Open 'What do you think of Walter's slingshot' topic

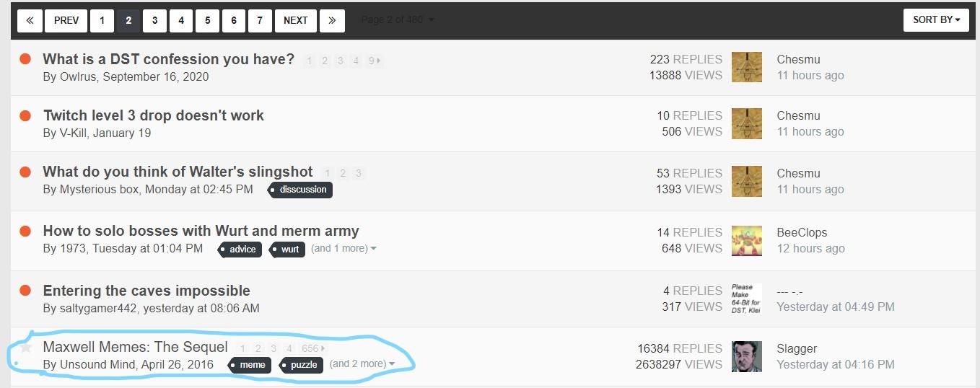point(178,172)
